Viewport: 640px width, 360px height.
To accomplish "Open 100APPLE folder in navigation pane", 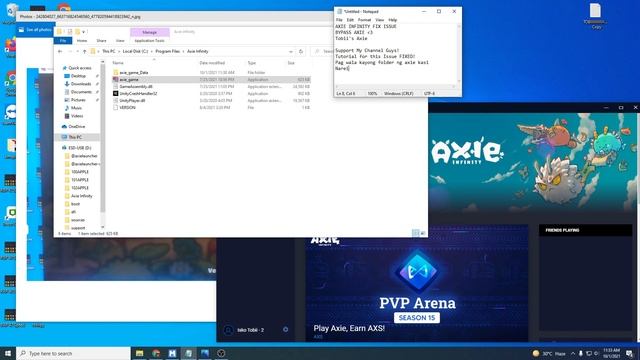I will tap(80, 172).
